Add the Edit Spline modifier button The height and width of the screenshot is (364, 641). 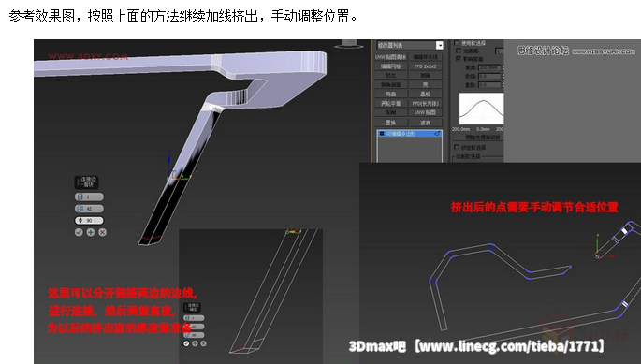426,57
